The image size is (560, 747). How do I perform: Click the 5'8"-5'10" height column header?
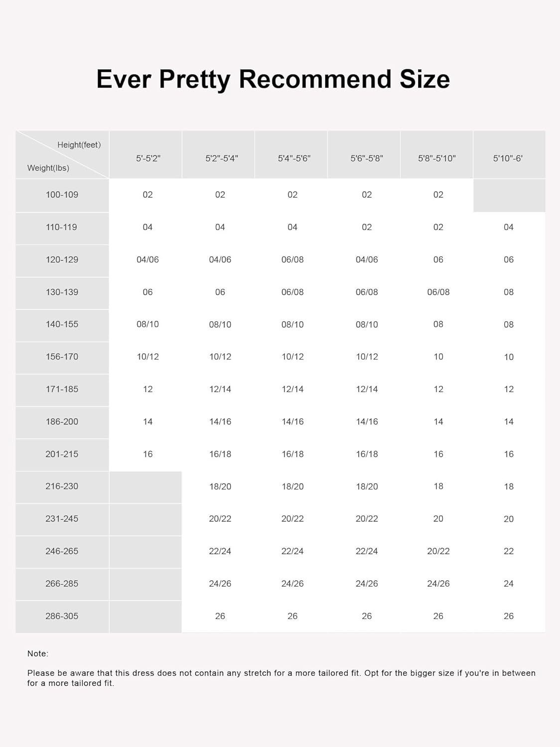coord(437,158)
